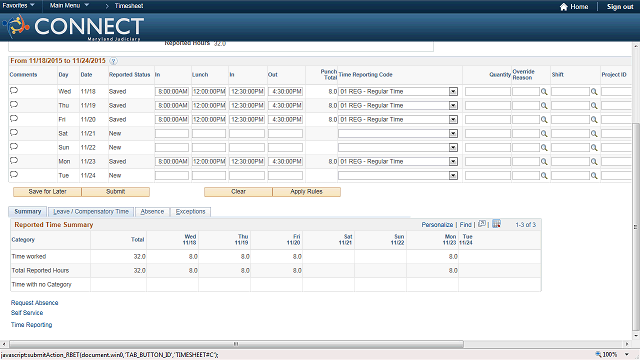Image resolution: width=640 pixels, height=360 pixels.
Task: Open the Favorites dropdown menu
Action: pos(18,5)
